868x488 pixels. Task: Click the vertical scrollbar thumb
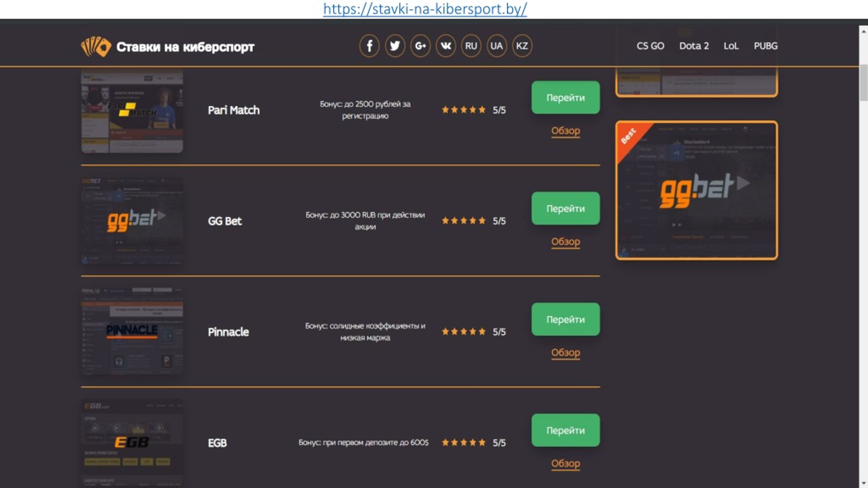pyautogui.click(x=864, y=82)
